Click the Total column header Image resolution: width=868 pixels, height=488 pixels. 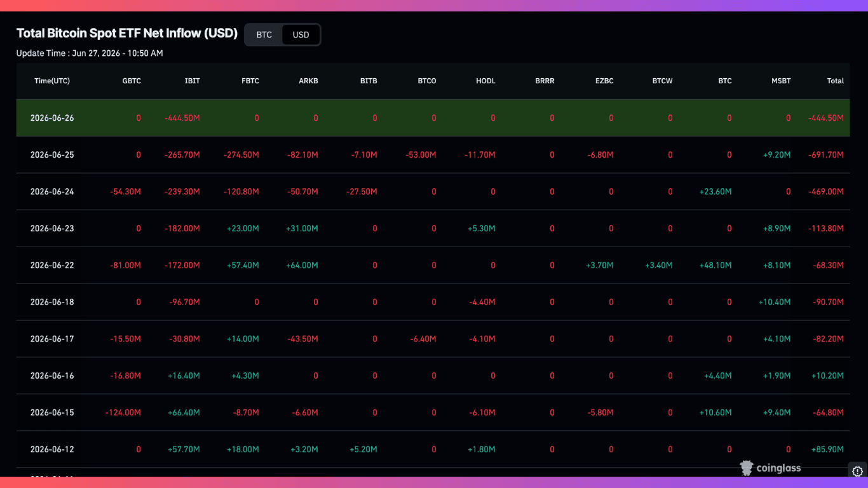tap(836, 81)
